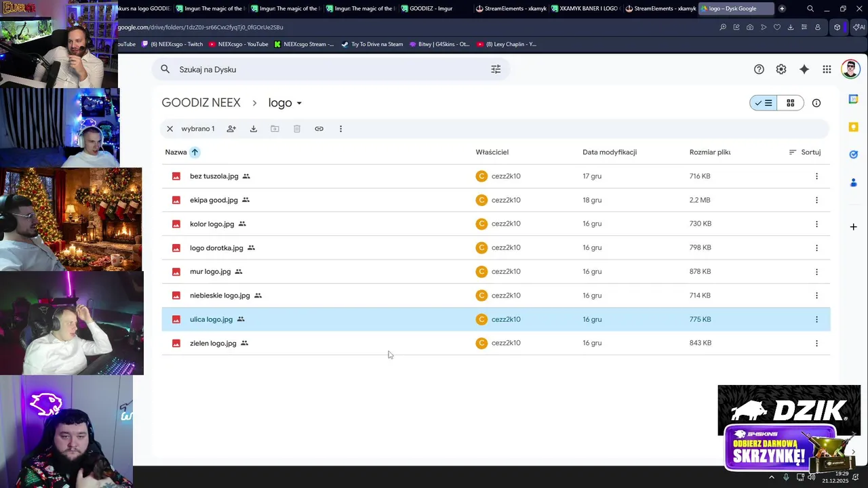868x488 pixels.
Task: Go to 'GOODIZ NEEX' parent folder breadcrumb
Action: click(x=201, y=103)
